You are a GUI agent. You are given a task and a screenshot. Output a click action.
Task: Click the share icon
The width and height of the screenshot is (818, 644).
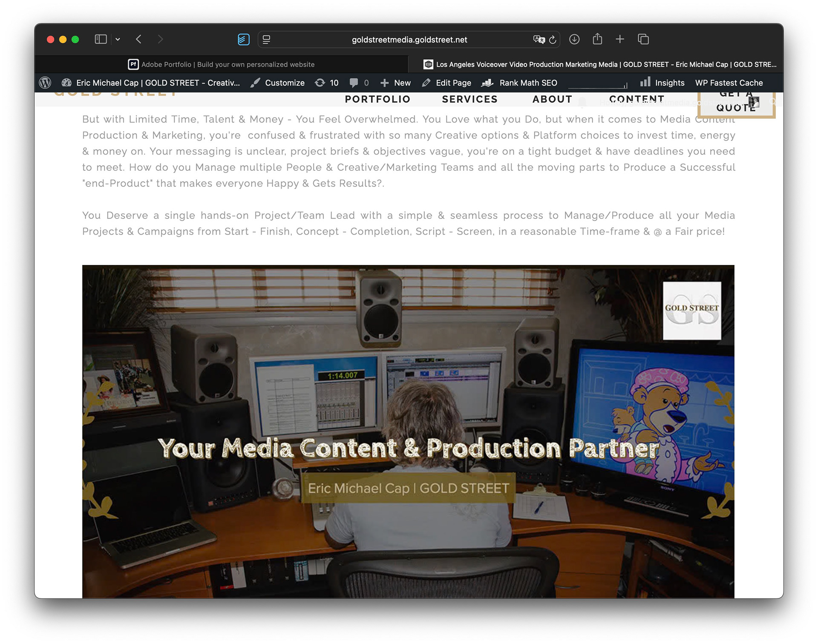point(597,39)
